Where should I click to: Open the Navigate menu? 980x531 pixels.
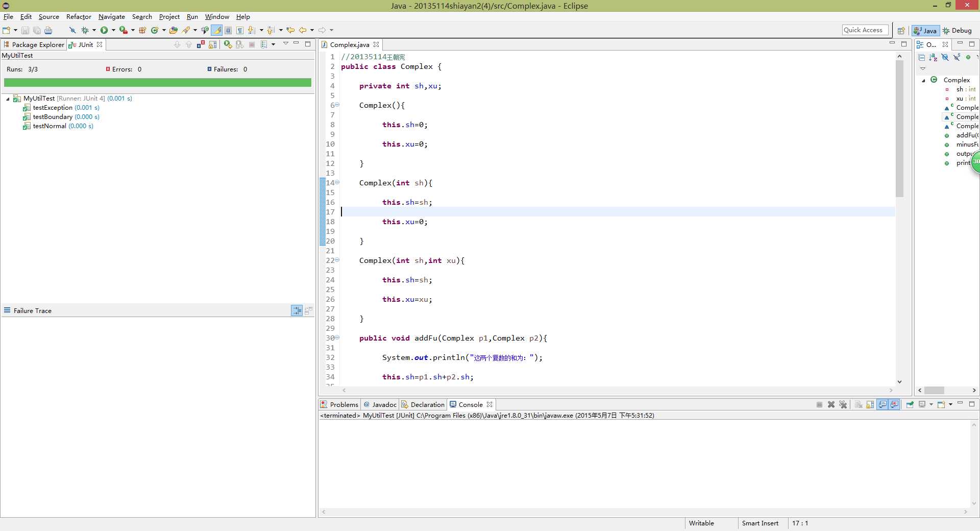pyautogui.click(x=111, y=16)
